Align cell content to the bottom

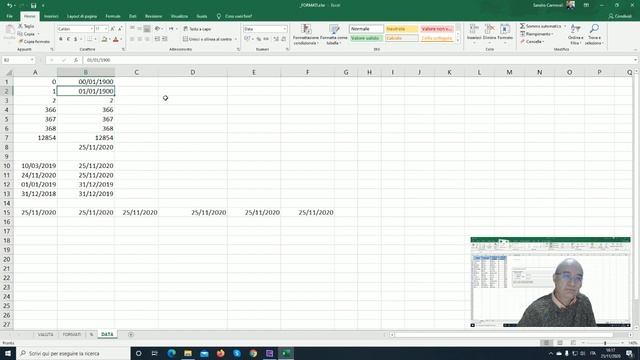point(147,29)
